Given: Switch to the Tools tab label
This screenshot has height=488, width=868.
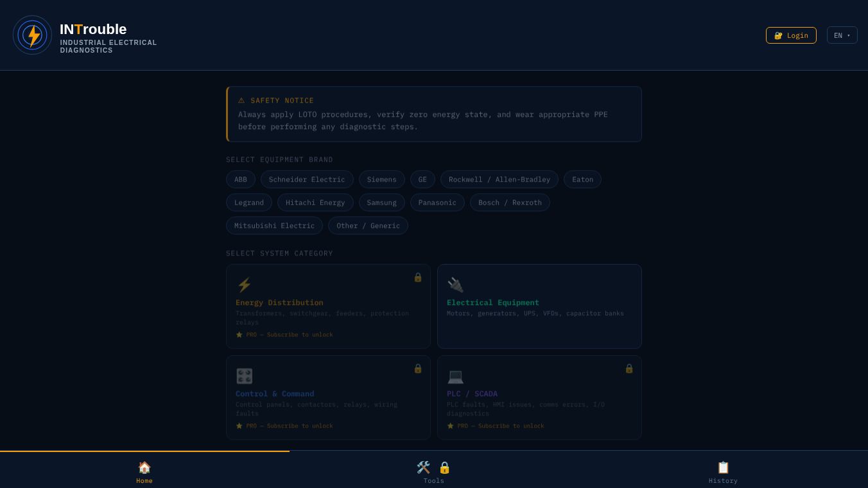Looking at the screenshot, I should (x=434, y=481).
